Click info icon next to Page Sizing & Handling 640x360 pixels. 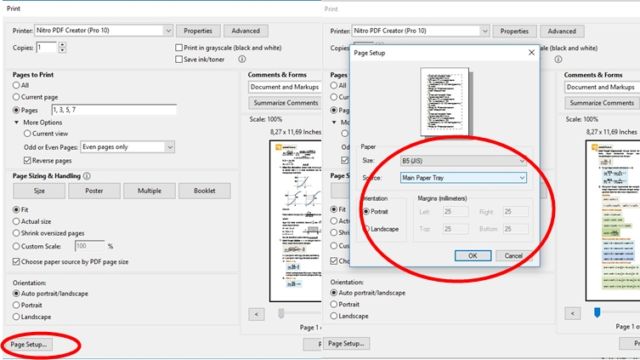87,176
